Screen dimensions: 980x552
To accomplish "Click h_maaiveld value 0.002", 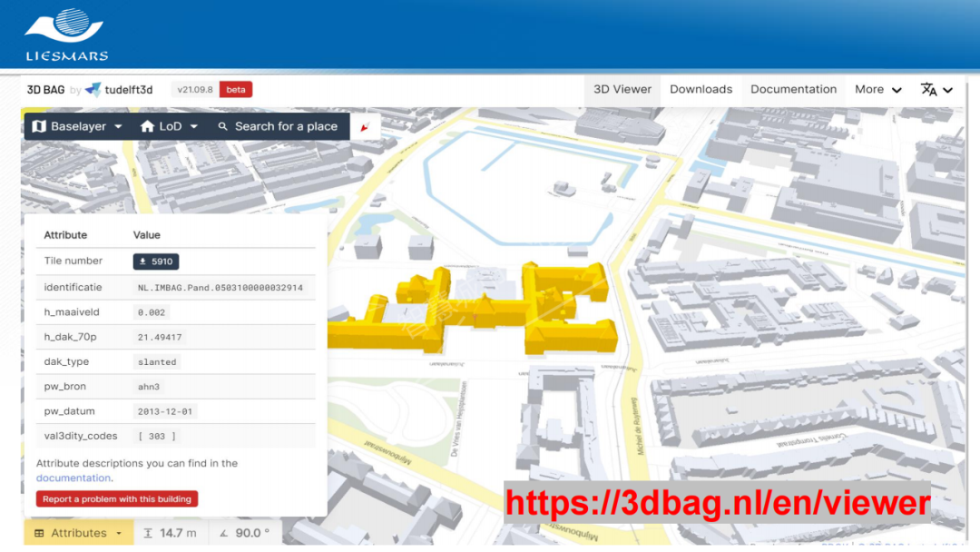I will point(152,312).
